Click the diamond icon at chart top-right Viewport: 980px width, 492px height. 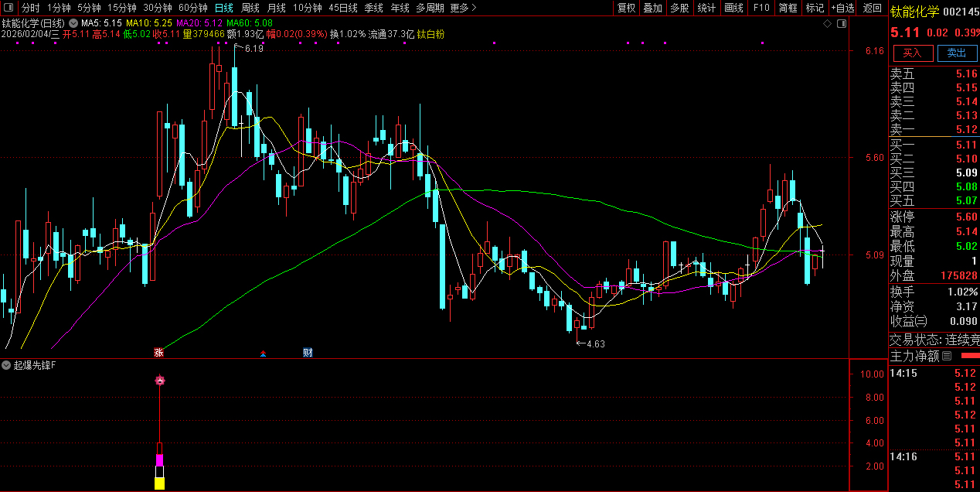pyautogui.click(x=827, y=24)
